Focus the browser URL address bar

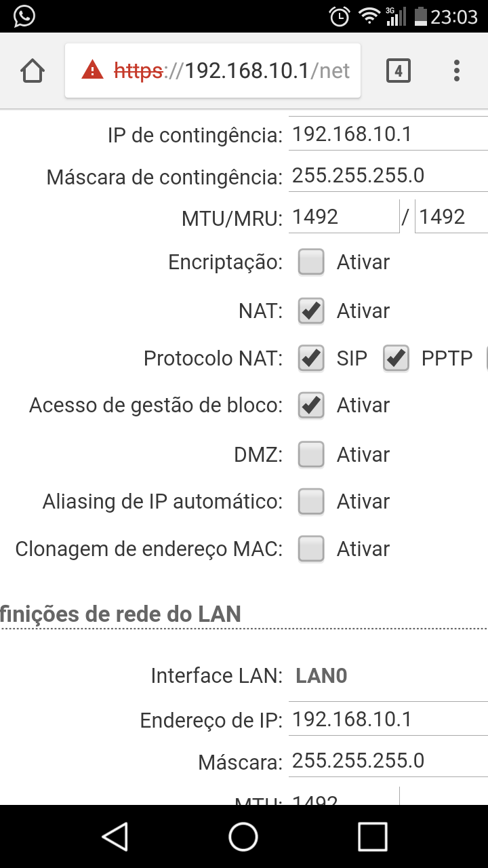pyautogui.click(x=267, y=71)
